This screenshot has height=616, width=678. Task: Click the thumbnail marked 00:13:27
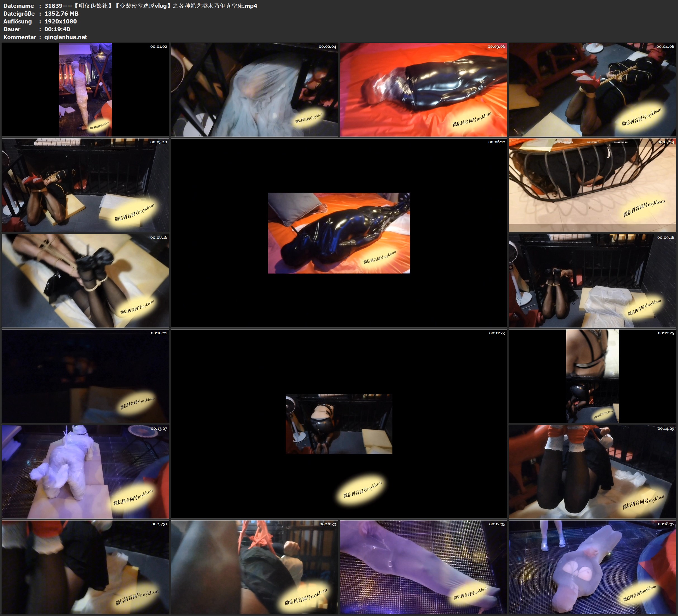point(85,472)
